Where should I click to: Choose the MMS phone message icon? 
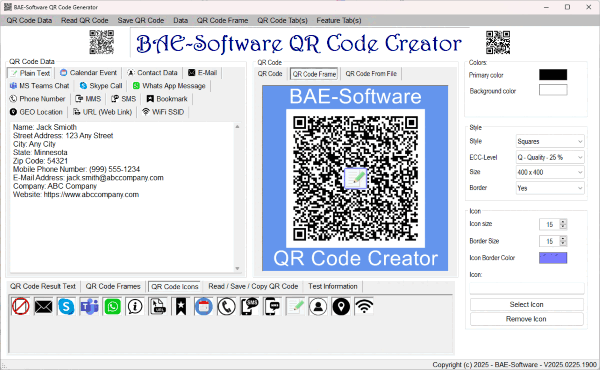[272, 306]
